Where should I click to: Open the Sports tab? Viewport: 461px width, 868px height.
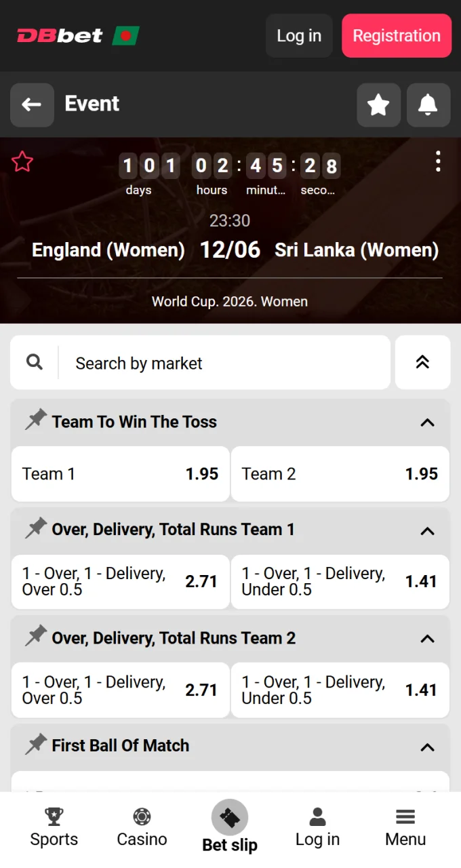click(54, 828)
